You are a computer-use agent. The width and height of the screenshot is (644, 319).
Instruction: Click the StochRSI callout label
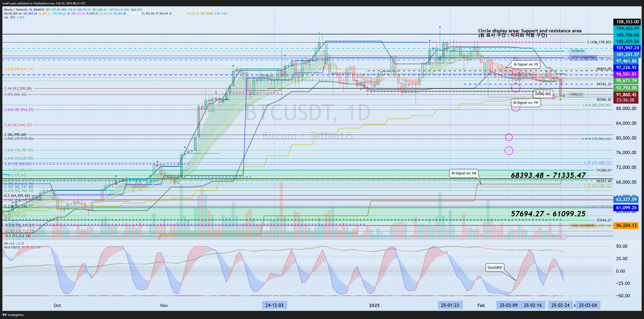pos(494,268)
